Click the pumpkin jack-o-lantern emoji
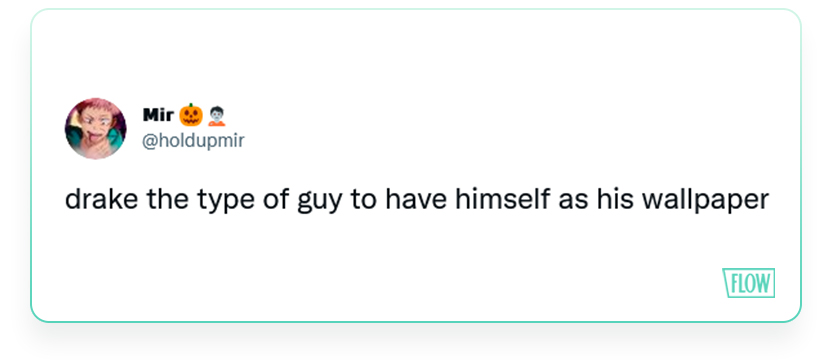This screenshot has height=362, width=830. [191, 115]
